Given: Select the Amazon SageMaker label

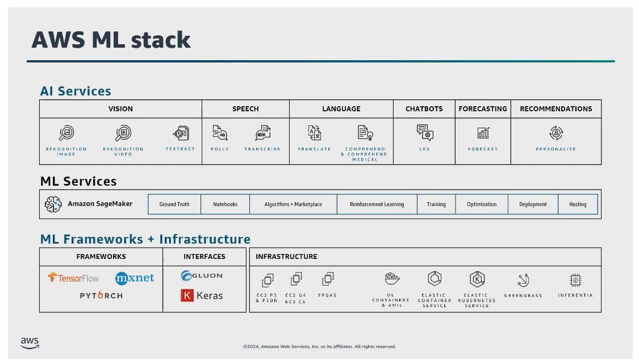Looking at the screenshot, I should click(x=100, y=204).
